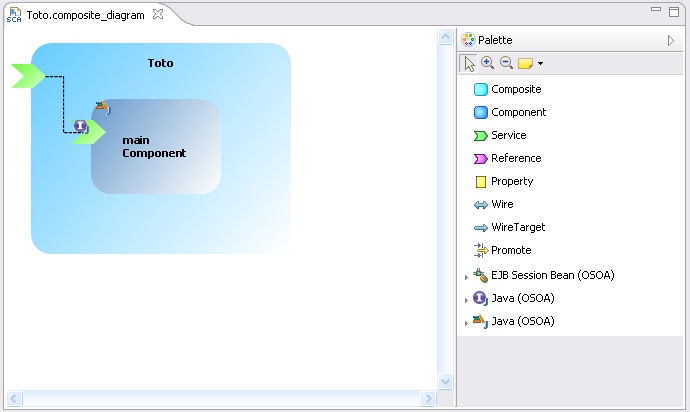Choose the Reference palette tool

coord(515,158)
